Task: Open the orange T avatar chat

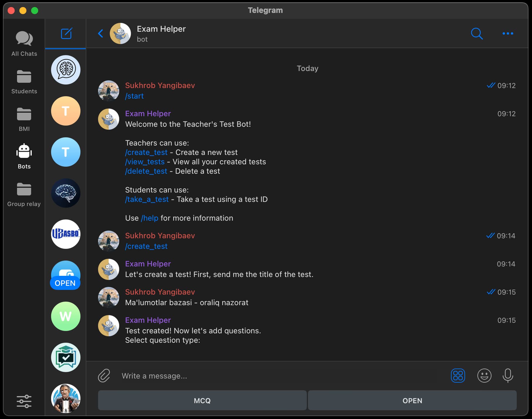Action: (x=66, y=111)
